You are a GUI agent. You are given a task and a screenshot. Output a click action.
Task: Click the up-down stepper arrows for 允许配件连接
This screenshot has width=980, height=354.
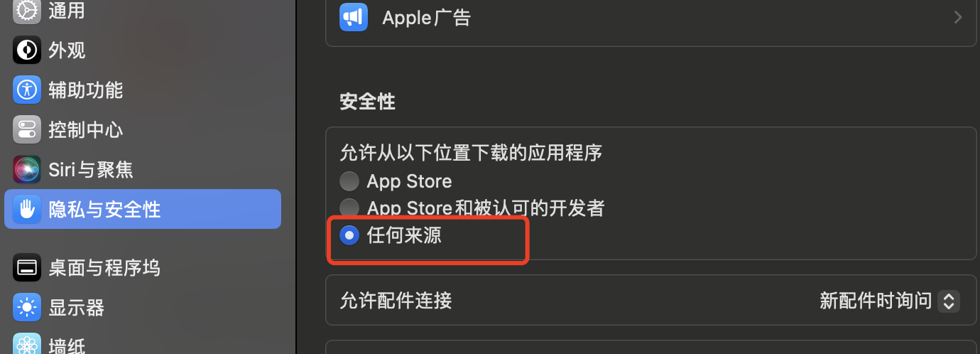(949, 301)
